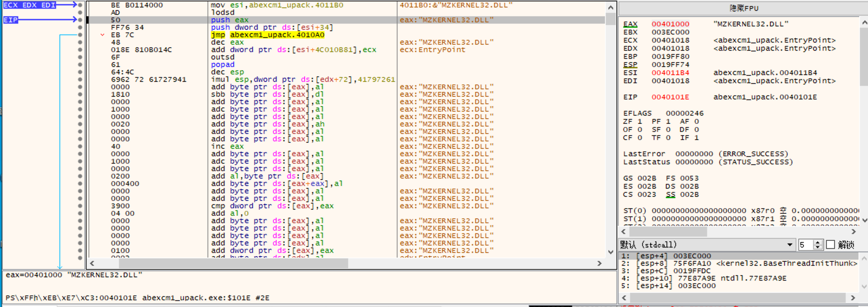Select the 'cmp dword ptr ds:[eax],eax' instruction
Viewport: 868px width, 307px height.
coord(272,206)
